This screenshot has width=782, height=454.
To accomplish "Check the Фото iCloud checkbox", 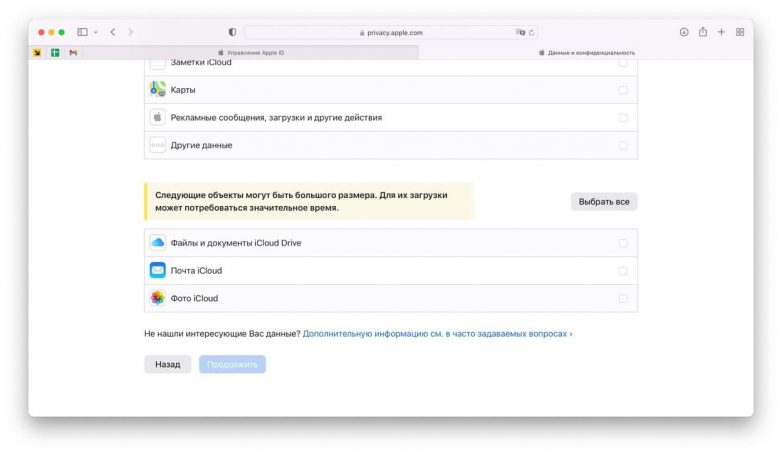I will click(623, 298).
